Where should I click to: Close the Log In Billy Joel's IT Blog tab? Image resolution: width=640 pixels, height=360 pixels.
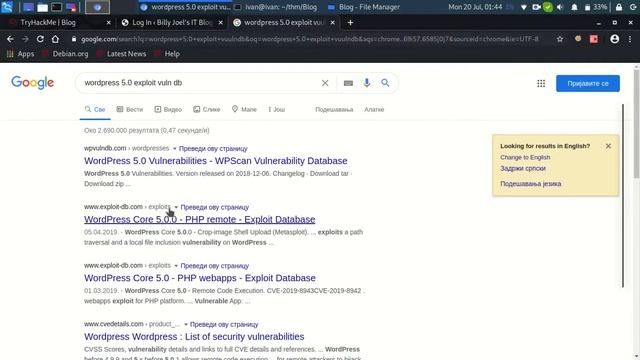tap(220, 23)
